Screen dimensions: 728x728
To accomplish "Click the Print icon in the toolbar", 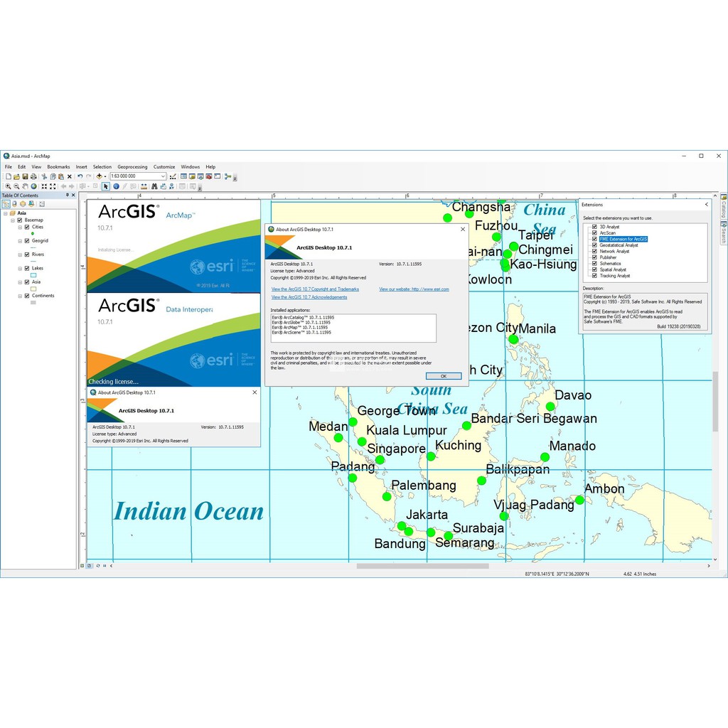I will 33,176.
